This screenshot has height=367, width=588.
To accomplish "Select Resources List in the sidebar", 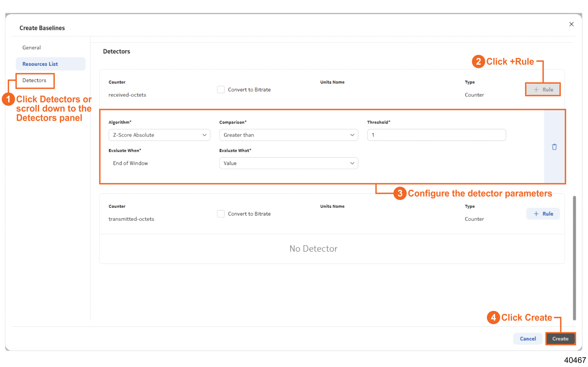I will pyautogui.click(x=40, y=64).
